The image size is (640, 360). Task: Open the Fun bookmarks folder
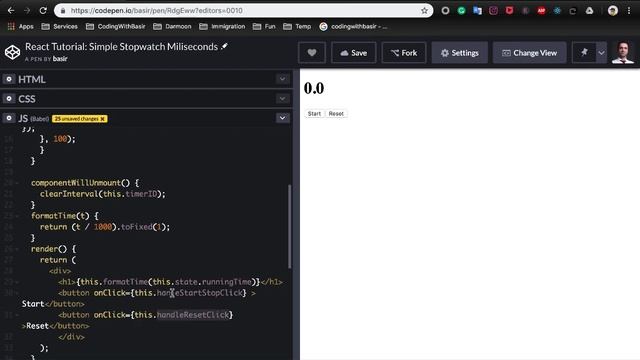264,27
